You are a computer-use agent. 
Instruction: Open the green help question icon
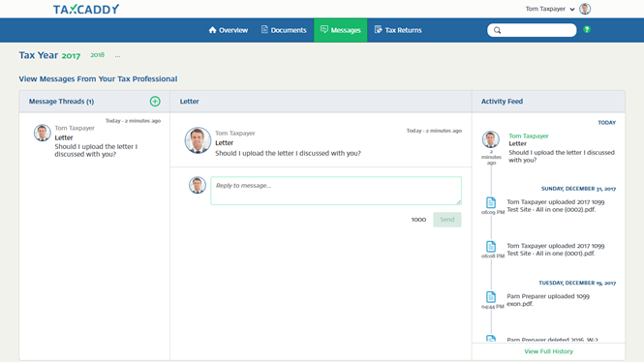pos(587,30)
